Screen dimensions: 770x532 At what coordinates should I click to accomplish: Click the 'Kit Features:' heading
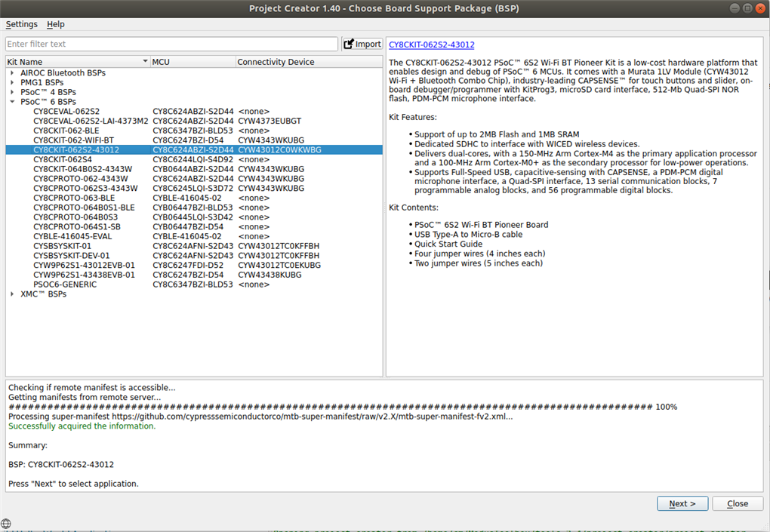tap(412, 117)
